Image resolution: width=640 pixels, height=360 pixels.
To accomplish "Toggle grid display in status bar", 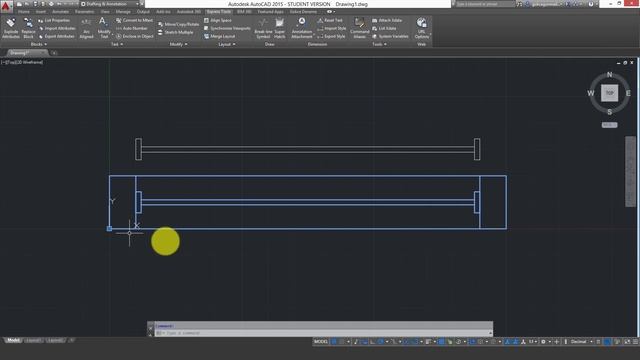I will click(333, 342).
